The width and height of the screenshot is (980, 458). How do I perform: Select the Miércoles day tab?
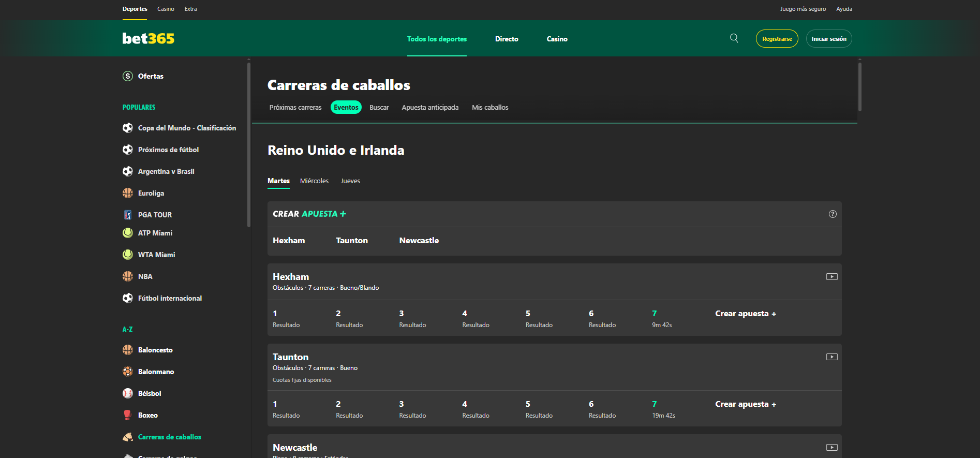click(314, 181)
